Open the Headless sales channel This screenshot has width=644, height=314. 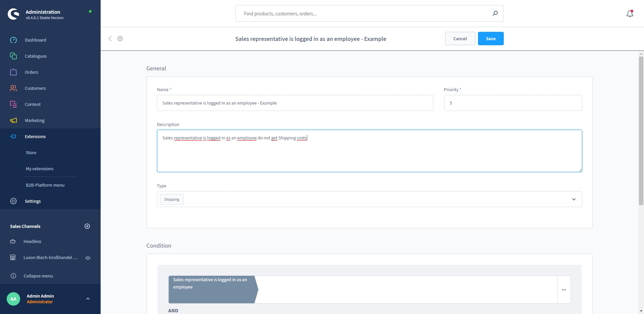pos(32,241)
